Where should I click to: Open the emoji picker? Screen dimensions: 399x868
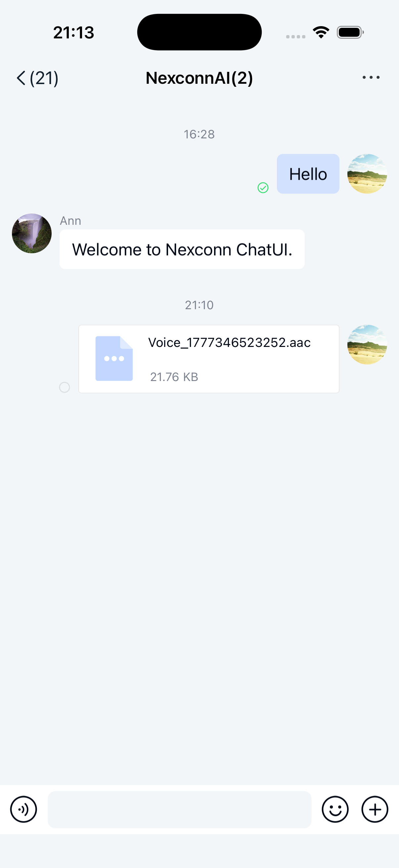pos(335,809)
